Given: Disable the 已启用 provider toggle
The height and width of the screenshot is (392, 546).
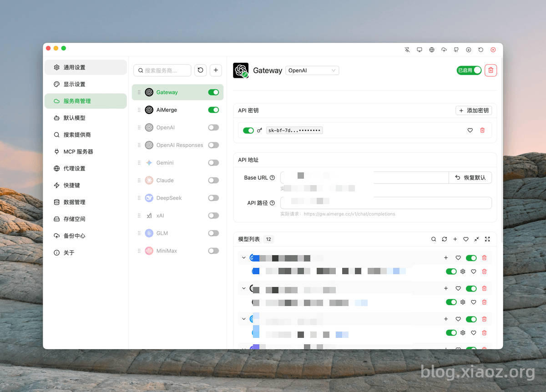Looking at the screenshot, I should tap(469, 70).
